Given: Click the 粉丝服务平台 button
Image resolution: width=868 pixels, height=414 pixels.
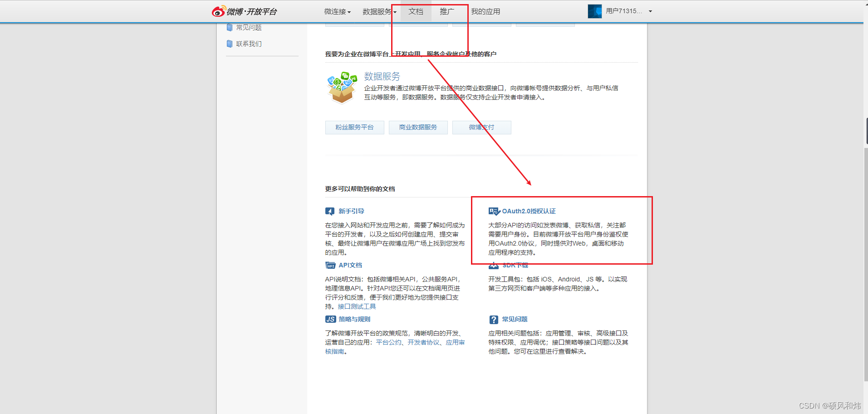Looking at the screenshot, I should 354,127.
